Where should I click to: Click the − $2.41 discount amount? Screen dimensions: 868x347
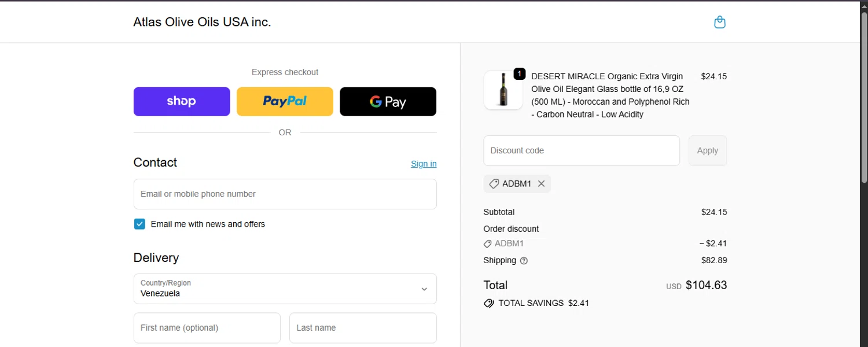click(x=713, y=243)
